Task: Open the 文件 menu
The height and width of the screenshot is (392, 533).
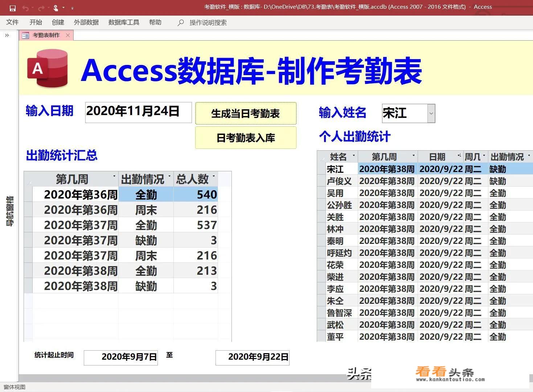Action: point(12,23)
